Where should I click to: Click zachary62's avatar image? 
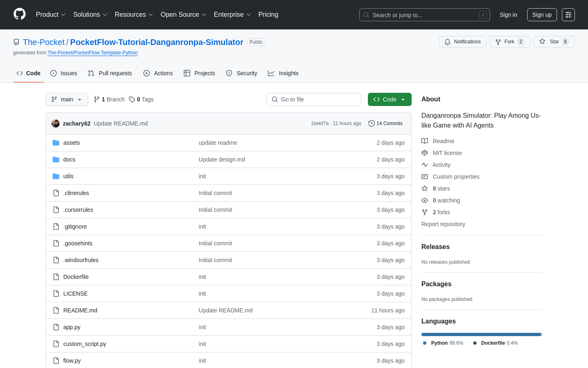(x=56, y=123)
